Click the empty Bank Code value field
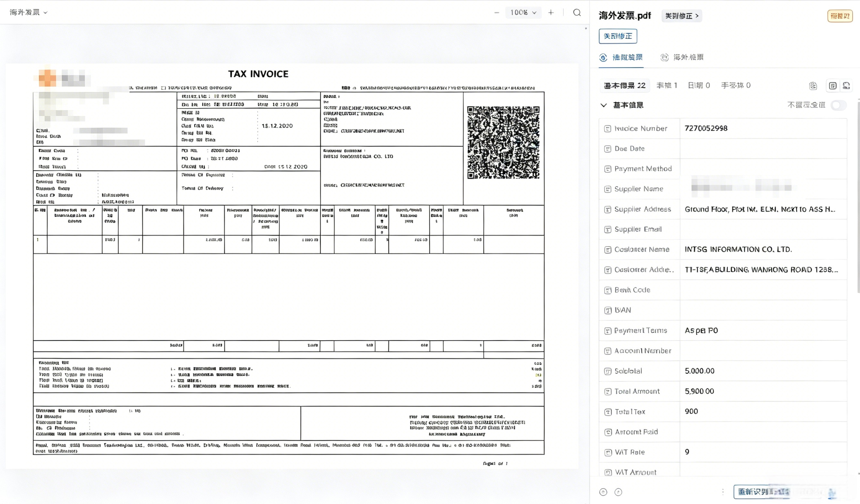 click(763, 290)
